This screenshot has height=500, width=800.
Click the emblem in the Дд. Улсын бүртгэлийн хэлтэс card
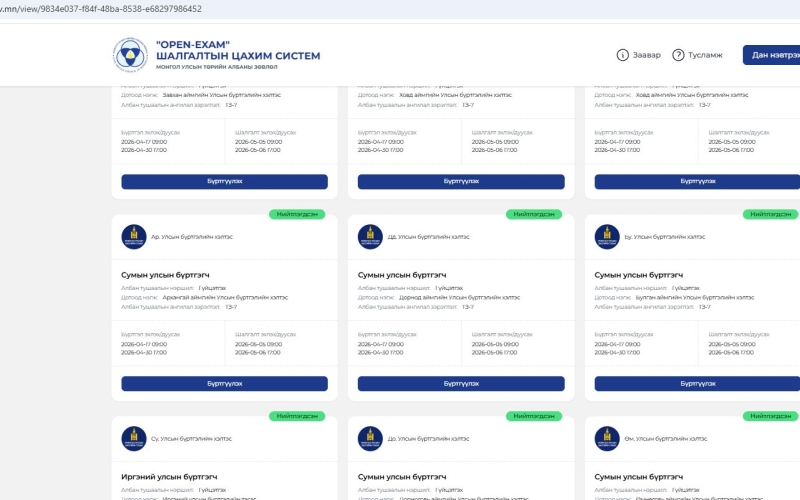click(370, 237)
